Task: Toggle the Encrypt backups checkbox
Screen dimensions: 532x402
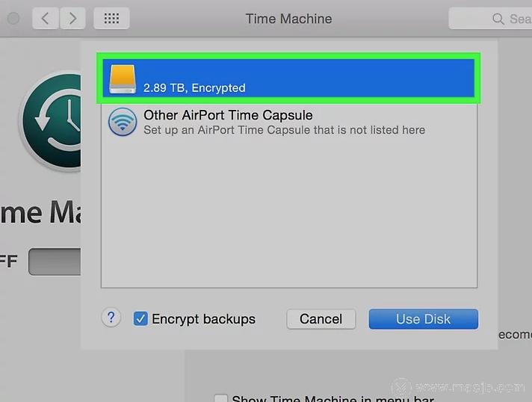Action: pos(140,319)
